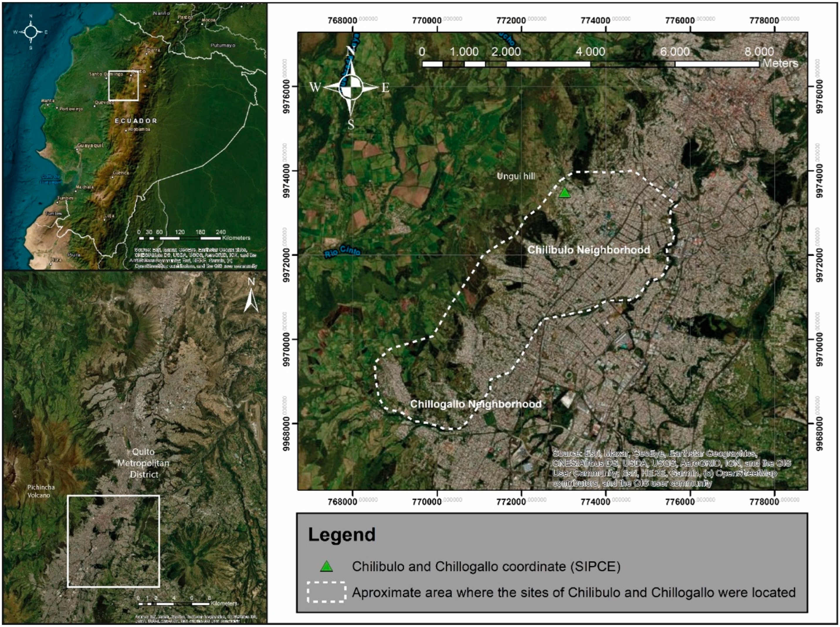This screenshot has width=840, height=627.
Task: Click the Legend heading
Action: (342, 535)
